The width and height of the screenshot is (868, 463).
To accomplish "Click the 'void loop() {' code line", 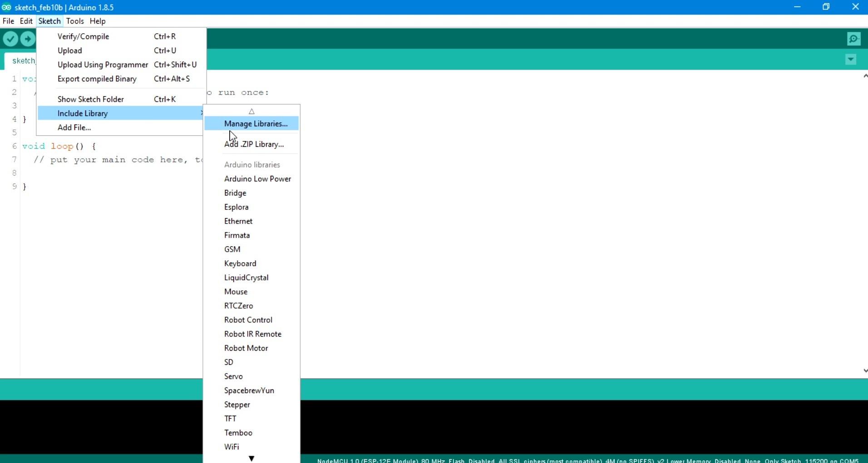I will 59,146.
